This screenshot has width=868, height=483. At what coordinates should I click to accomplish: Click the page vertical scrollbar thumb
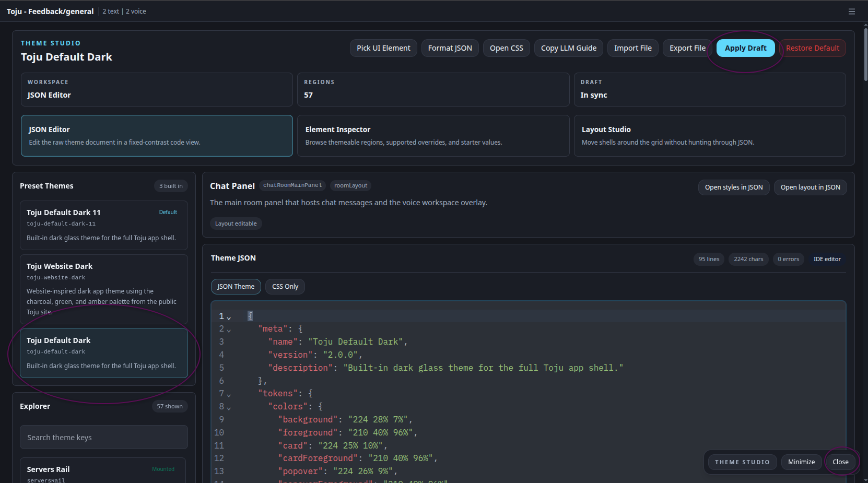tap(865, 54)
